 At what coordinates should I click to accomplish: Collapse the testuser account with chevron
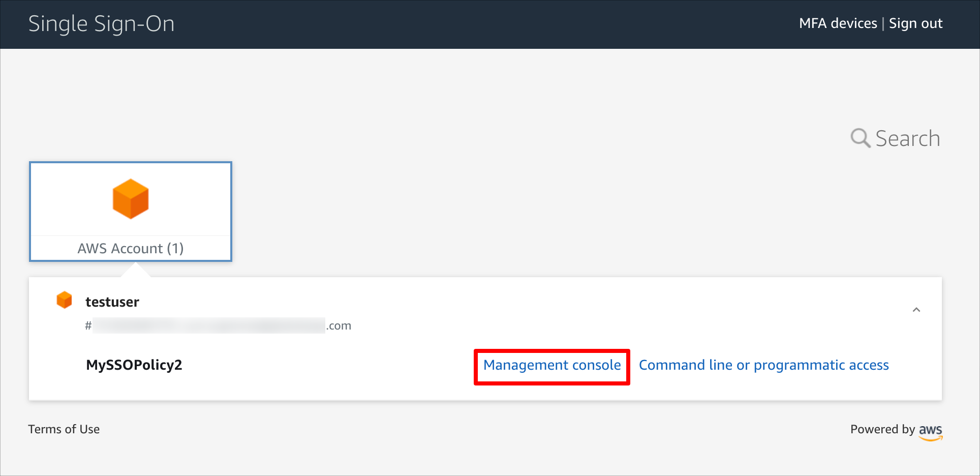click(916, 310)
